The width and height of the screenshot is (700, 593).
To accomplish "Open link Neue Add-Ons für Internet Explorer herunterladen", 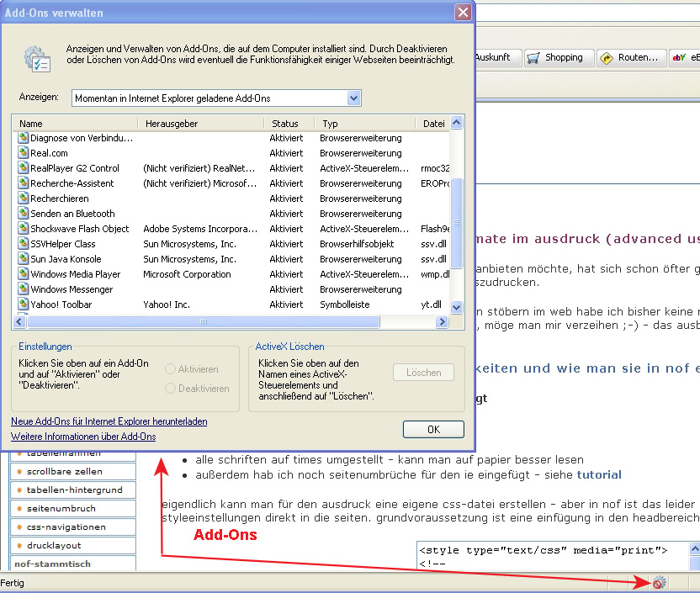I will (x=109, y=421).
